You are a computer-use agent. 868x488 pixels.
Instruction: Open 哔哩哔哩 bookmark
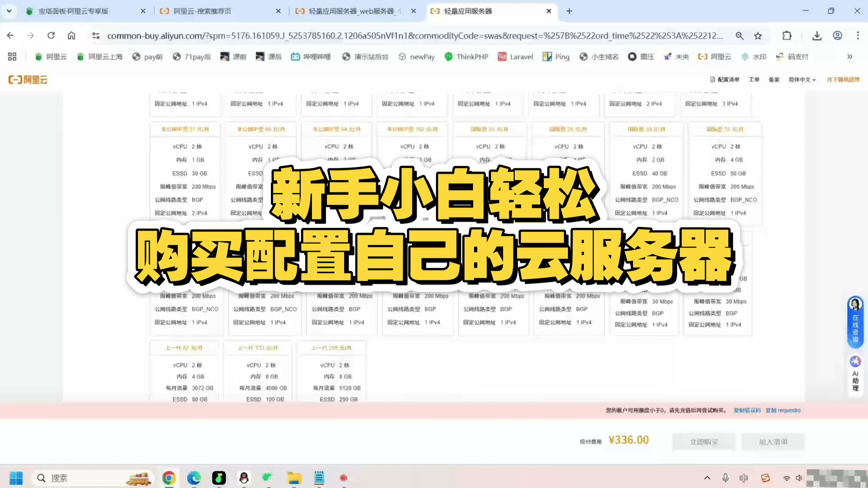click(311, 57)
